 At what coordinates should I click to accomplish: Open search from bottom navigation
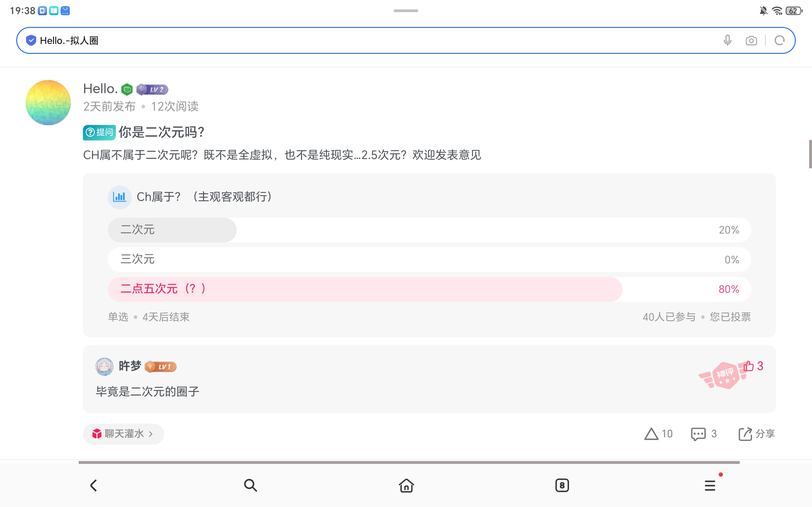point(250,485)
